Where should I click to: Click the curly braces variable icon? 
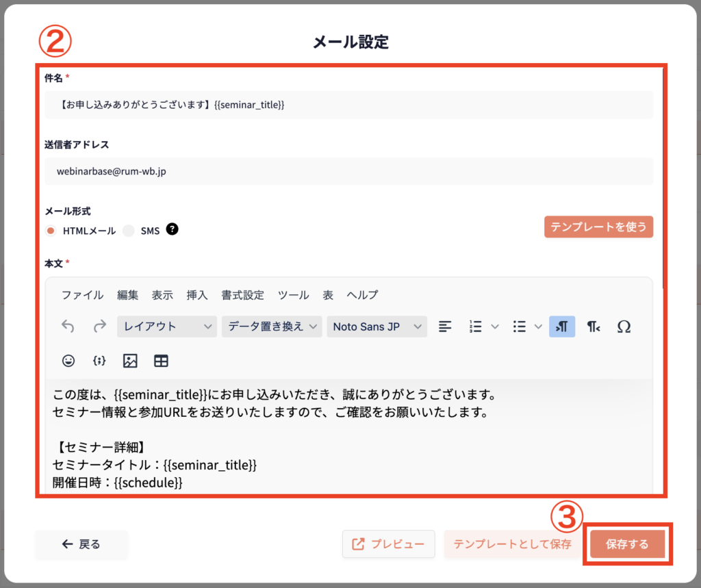pos(99,361)
